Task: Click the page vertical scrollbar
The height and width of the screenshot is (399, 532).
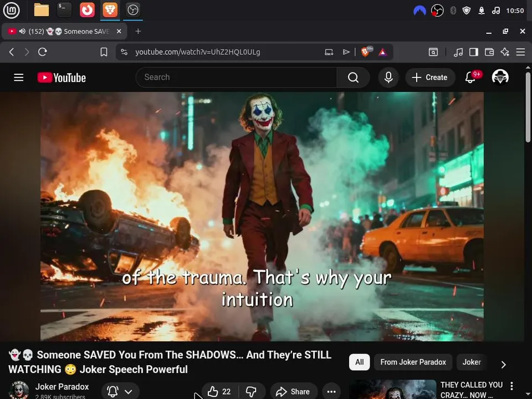Action: click(x=528, y=107)
